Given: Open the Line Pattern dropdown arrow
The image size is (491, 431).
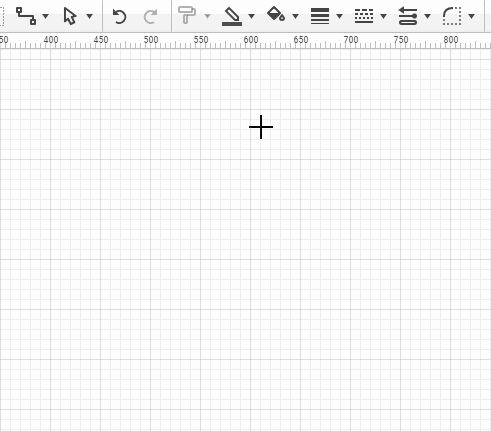Looking at the screenshot, I should (383, 16).
